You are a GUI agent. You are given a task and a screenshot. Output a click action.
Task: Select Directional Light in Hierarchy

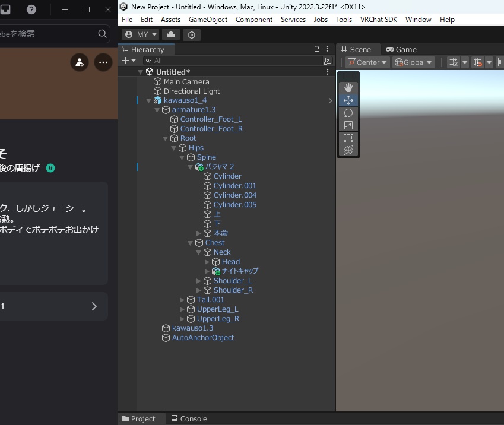[192, 91]
